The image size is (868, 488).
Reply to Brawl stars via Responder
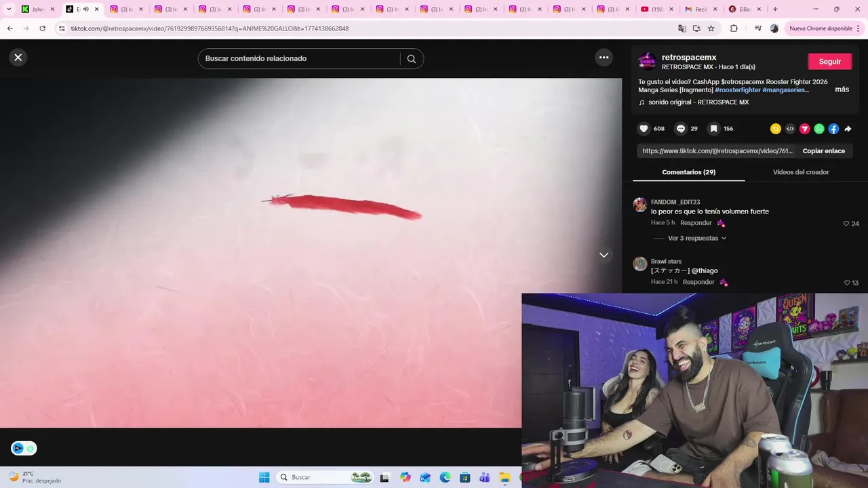(698, 282)
